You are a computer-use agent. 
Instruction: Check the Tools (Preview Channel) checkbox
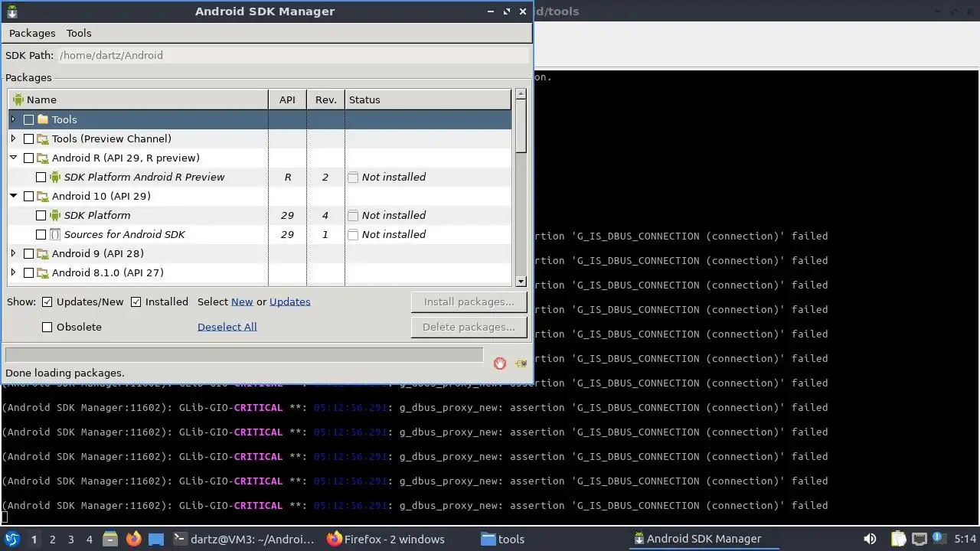point(29,139)
